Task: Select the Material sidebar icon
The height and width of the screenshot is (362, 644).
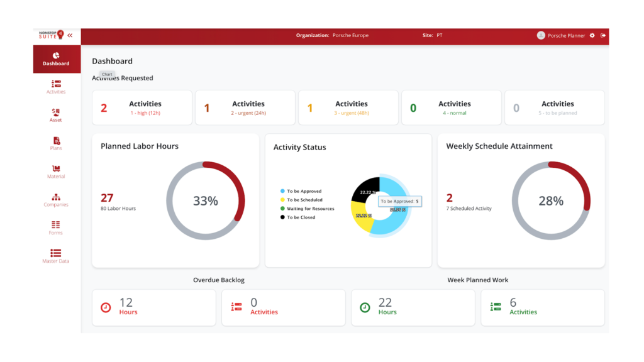Action: 56,171
